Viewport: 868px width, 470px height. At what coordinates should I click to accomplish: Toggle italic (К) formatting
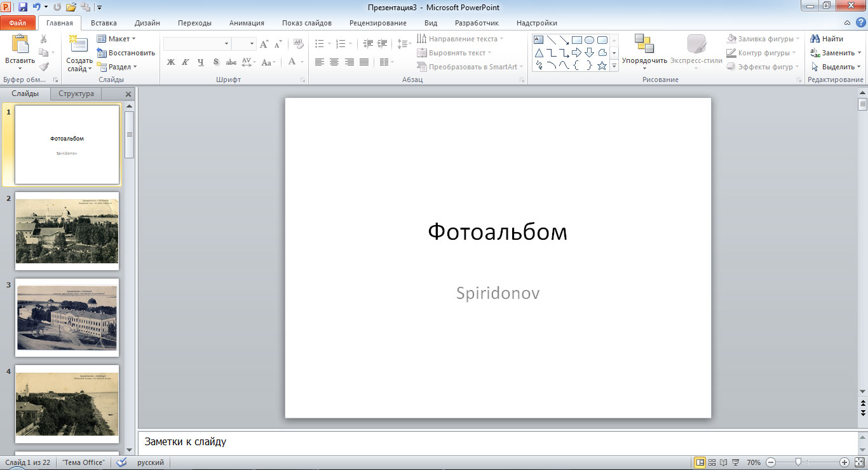pos(186,62)
